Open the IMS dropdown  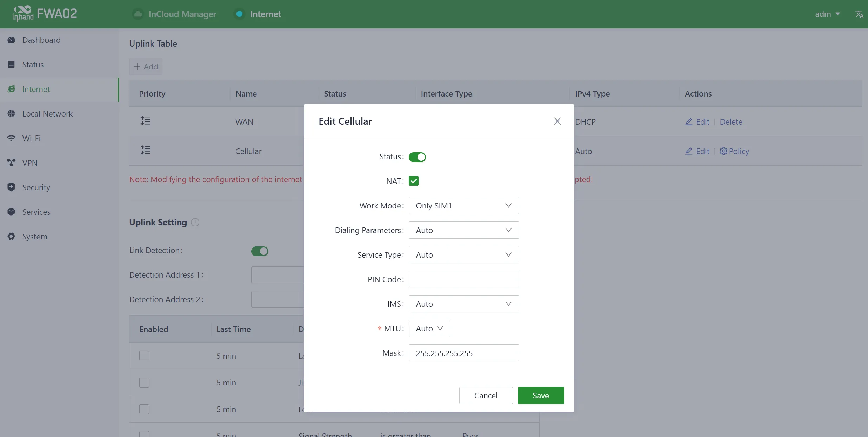(x=464, y=304)
